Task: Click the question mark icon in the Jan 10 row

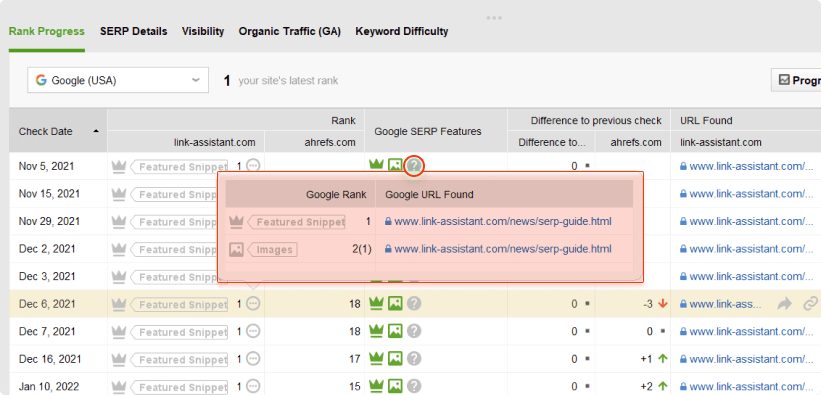Action: 414,387
